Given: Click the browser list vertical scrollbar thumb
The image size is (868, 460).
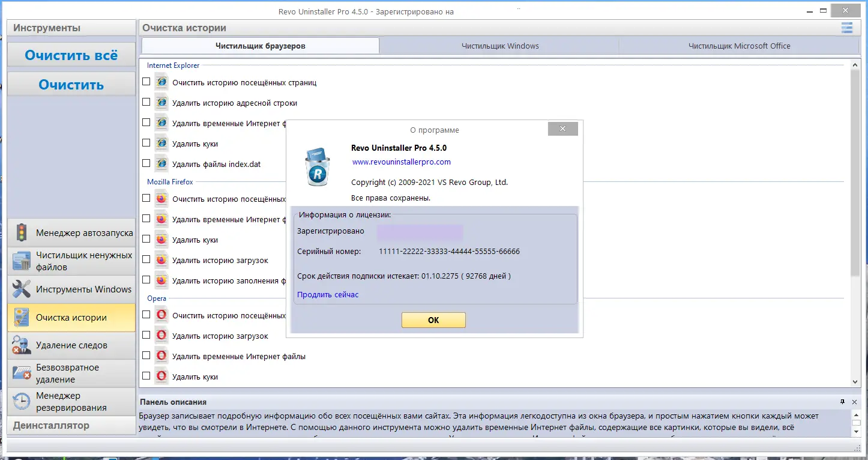Looking at the screenshot, I should pos(855,173).
